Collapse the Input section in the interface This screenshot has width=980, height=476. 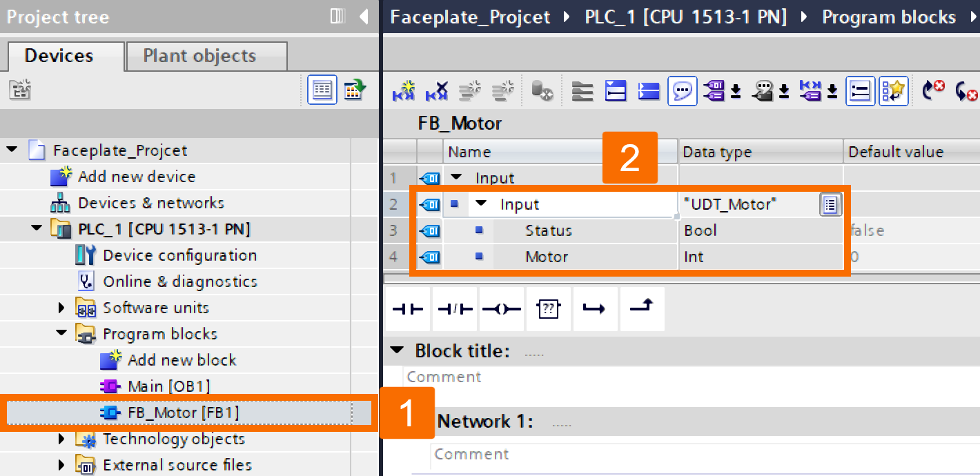pos(455,177)
